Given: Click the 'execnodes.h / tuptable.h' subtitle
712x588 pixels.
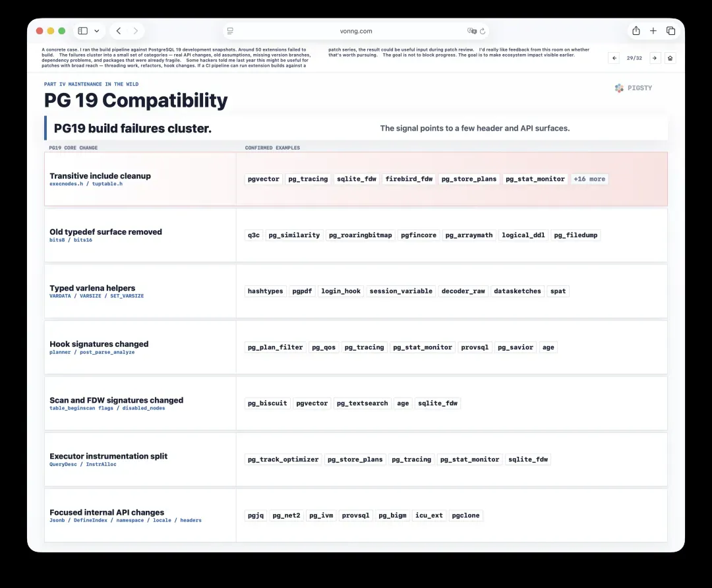Looking at the screenshot, I should [x=86, y=184].
